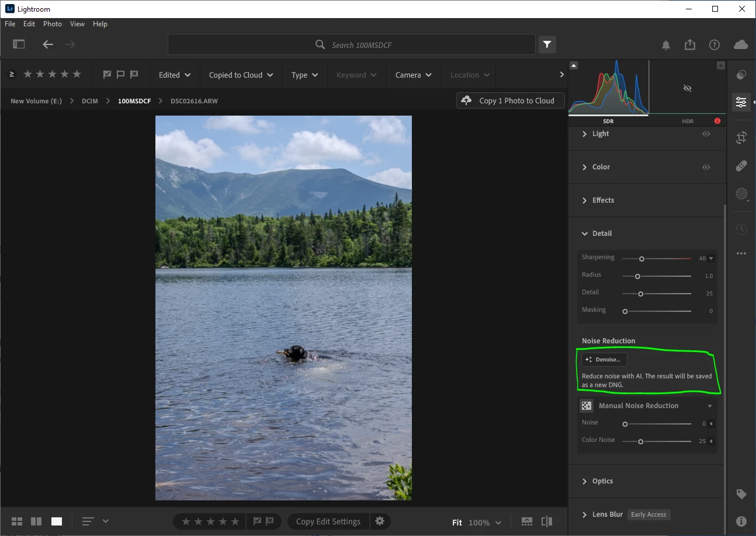Open the Presets panel icon
Viewport: 756px width, 536px height.
tap(741, 75)
